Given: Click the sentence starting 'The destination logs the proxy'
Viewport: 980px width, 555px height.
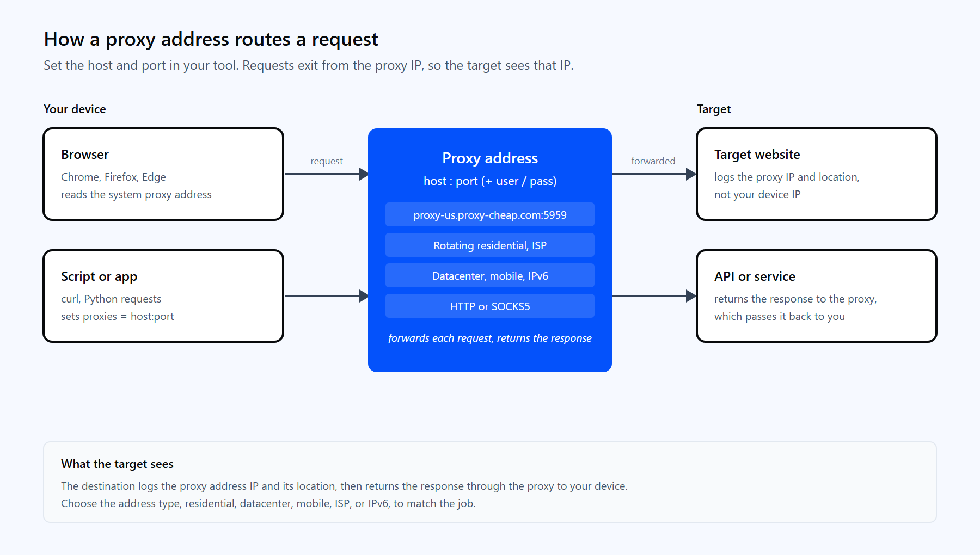Looking at the screenshot, I should tap(344, 486).
